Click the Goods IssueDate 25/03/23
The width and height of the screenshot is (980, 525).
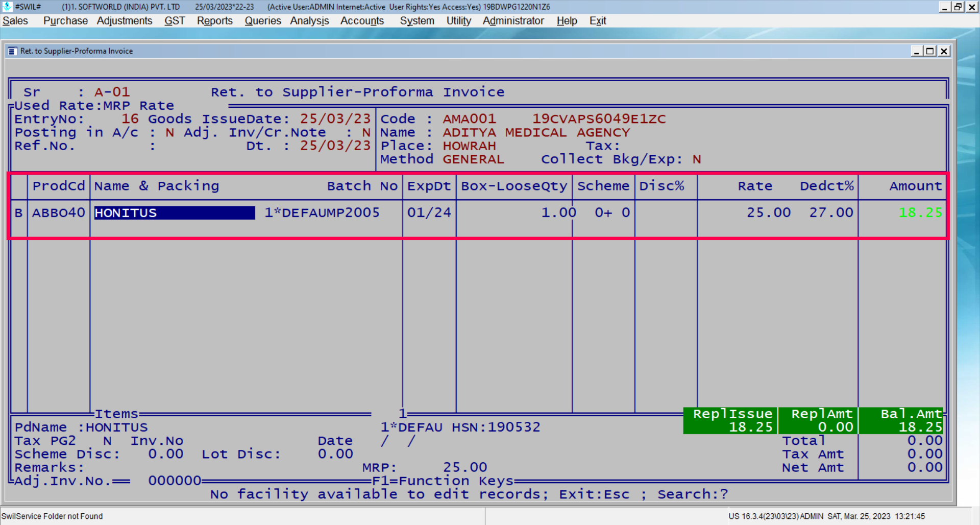pos(335,119)
